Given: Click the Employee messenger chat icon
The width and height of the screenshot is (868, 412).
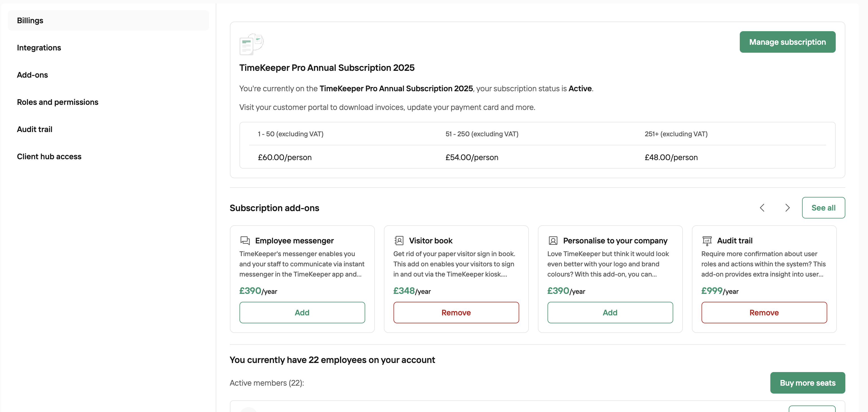Looking at the screenshot, I should [x=245, y=240].
